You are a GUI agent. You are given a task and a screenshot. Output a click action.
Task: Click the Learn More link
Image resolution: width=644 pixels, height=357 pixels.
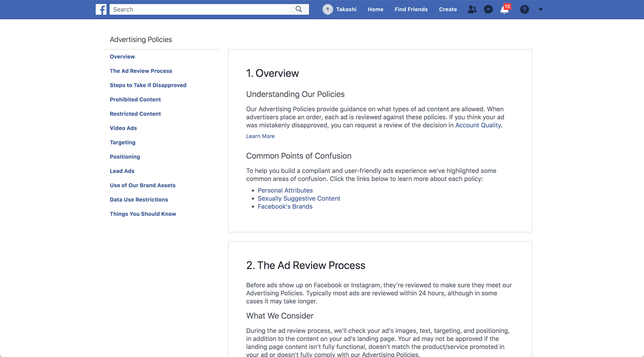click(x=260, y=136)
